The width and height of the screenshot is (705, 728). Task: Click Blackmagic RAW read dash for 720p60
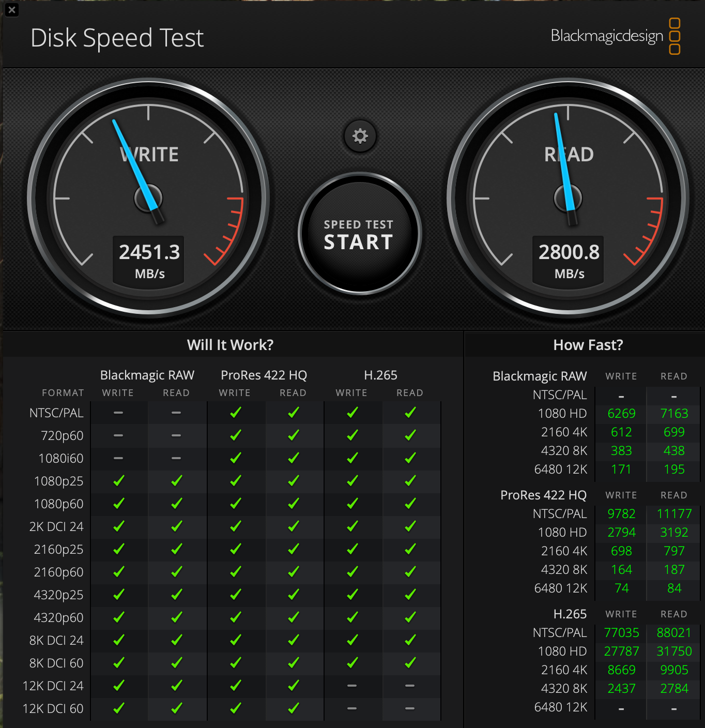[176, 435]
